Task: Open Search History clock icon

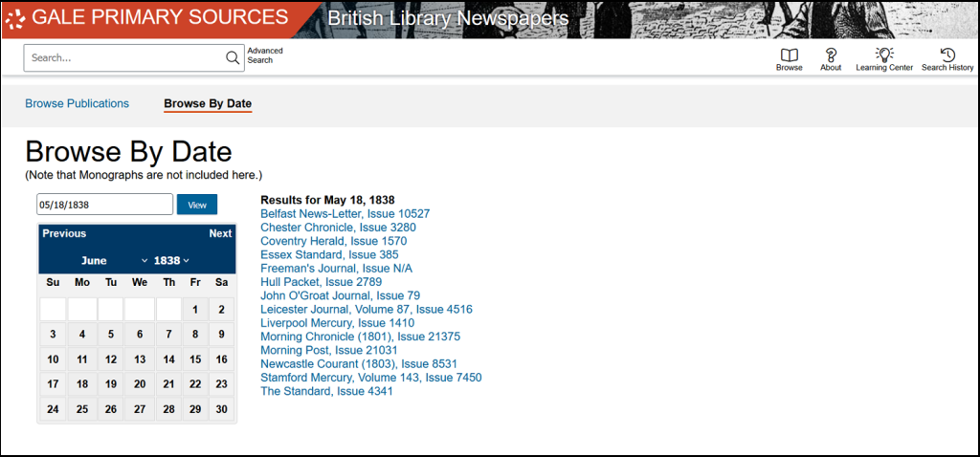Action: pyautogui.click(x=947, y=56)
